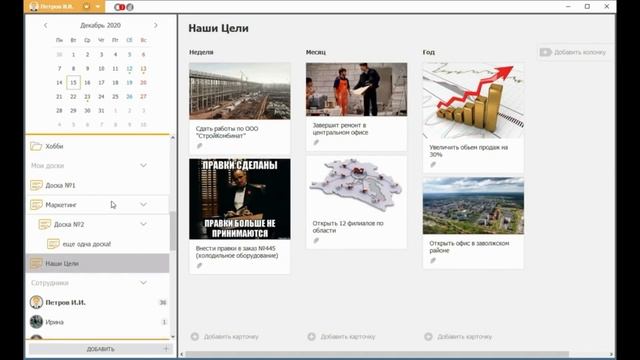Open the aerial city photo card image
The image size is (640, 360).
[473, 206]
